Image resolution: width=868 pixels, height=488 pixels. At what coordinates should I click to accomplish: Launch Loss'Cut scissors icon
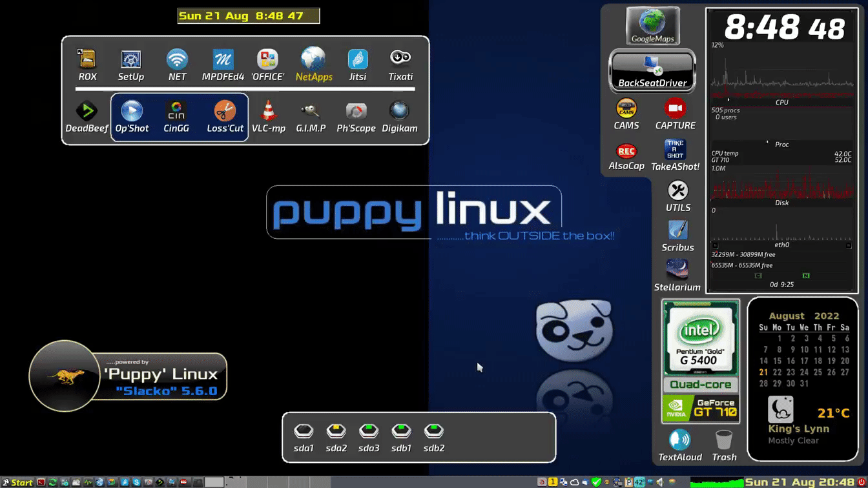pyautogui.click(x=225, y=117)
